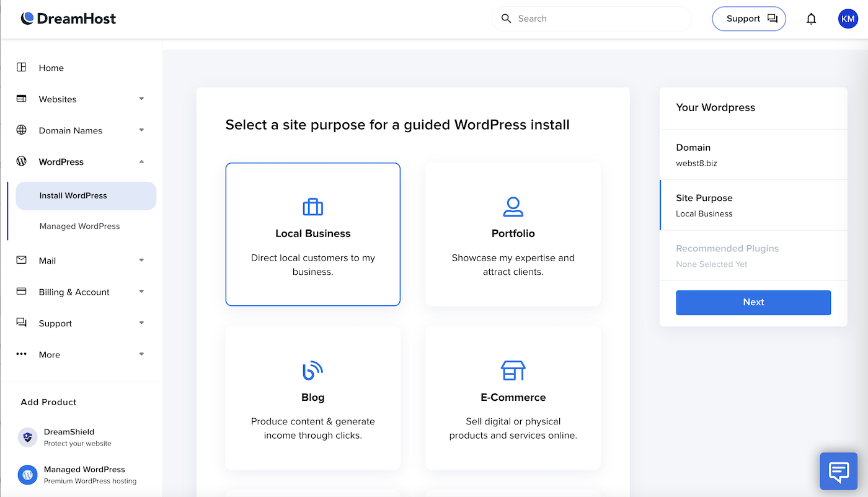Click the WordPress logo icon in sidebar

pos(22,161)
